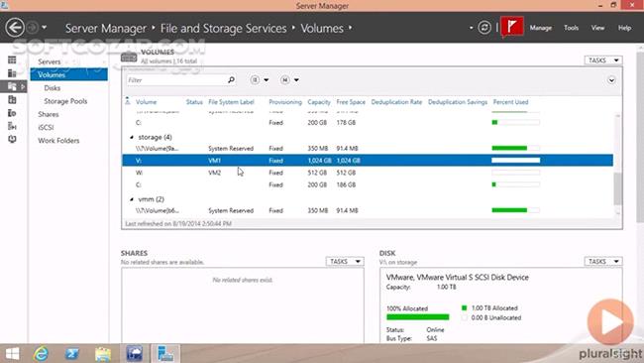Open Storage Pools in the side menu
Image resolution: width=644 pixels, height=363 pixels.
[x=65, y=101]
